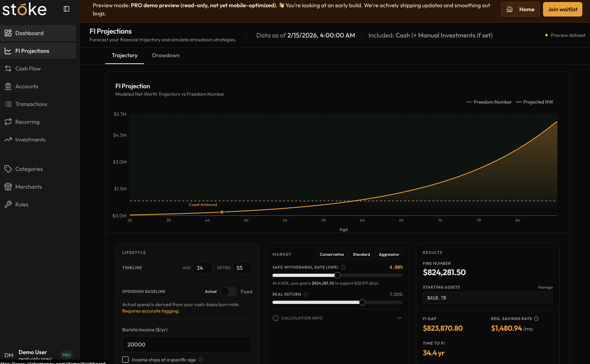Screen dimensions: 590x364
Task: Open Cash Flow arrows icon
Action: pos(8,69)
